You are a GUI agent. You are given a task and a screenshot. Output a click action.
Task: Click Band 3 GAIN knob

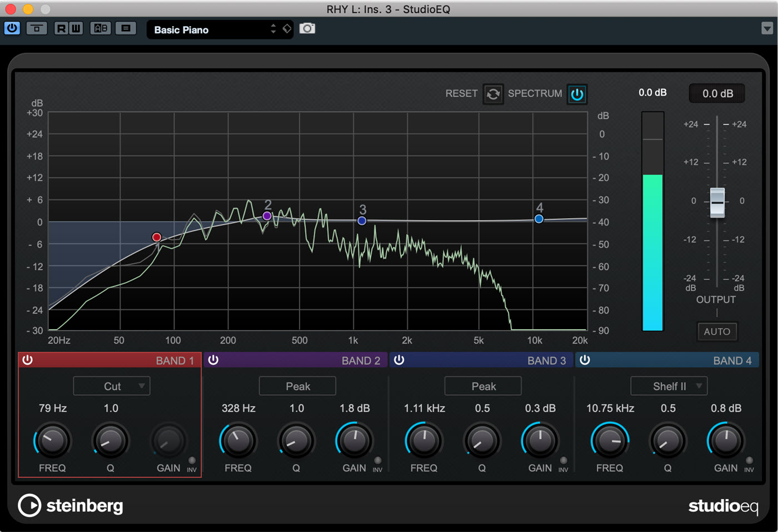click(x=540, y=441)
